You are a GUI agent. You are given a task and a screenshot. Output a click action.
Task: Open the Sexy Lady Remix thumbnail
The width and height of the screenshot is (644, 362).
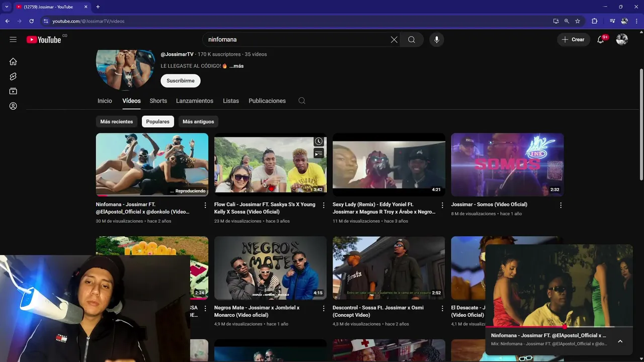pos(389,164)
